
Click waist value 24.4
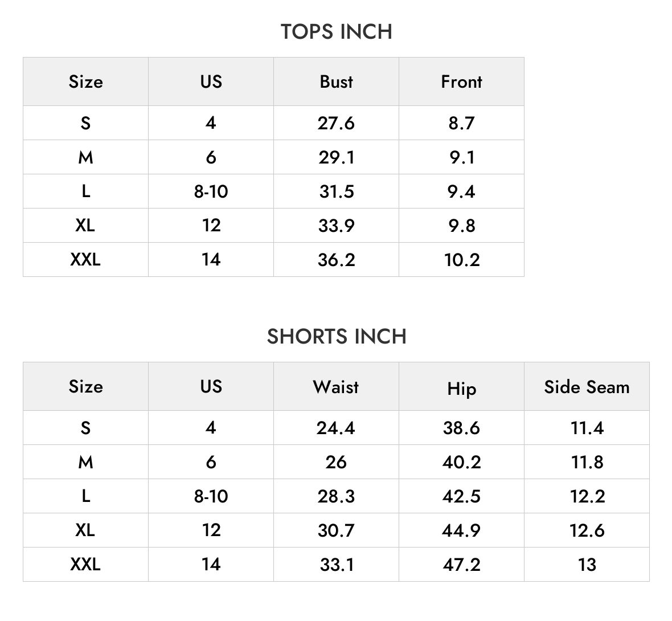click(336, 428)
